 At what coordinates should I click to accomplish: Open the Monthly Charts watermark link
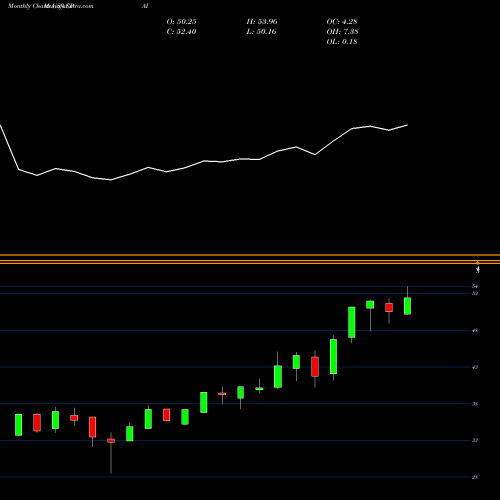coord(50,6)
